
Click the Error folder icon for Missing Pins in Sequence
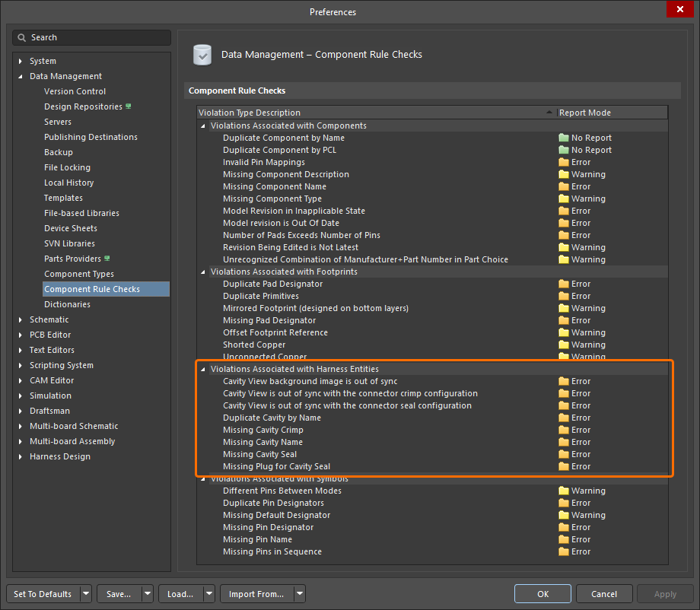pyautogui.click(x=564, y=551)
